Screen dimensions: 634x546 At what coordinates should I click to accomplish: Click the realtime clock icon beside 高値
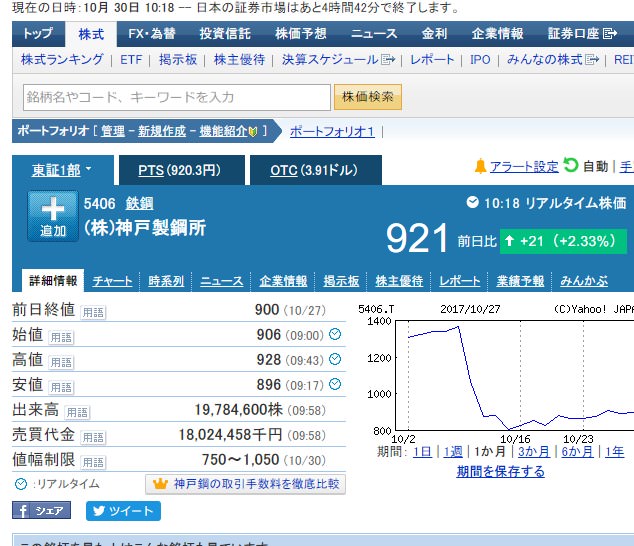pos(335,359)
